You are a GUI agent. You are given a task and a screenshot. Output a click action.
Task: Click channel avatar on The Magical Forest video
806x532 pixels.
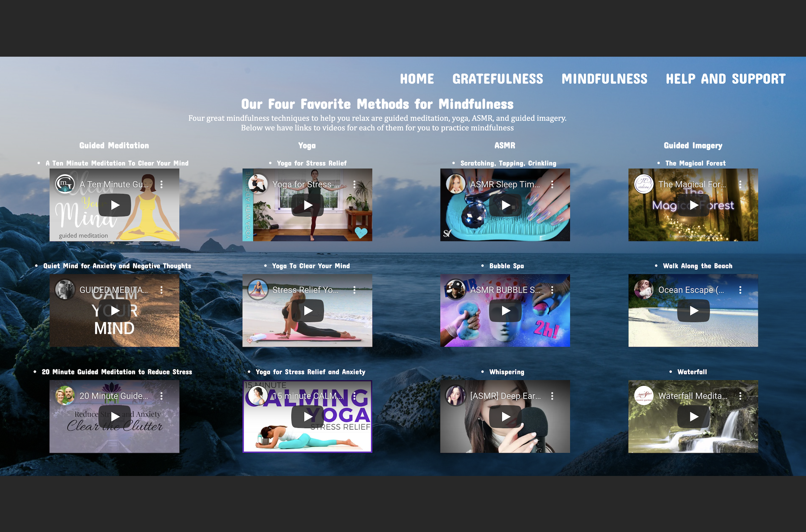[x=644, y=184]
